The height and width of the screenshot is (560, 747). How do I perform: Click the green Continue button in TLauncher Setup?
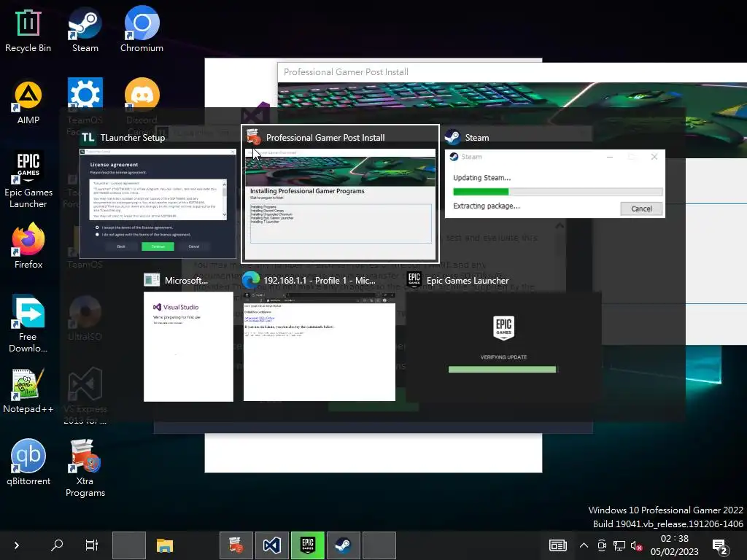[158, 246]
